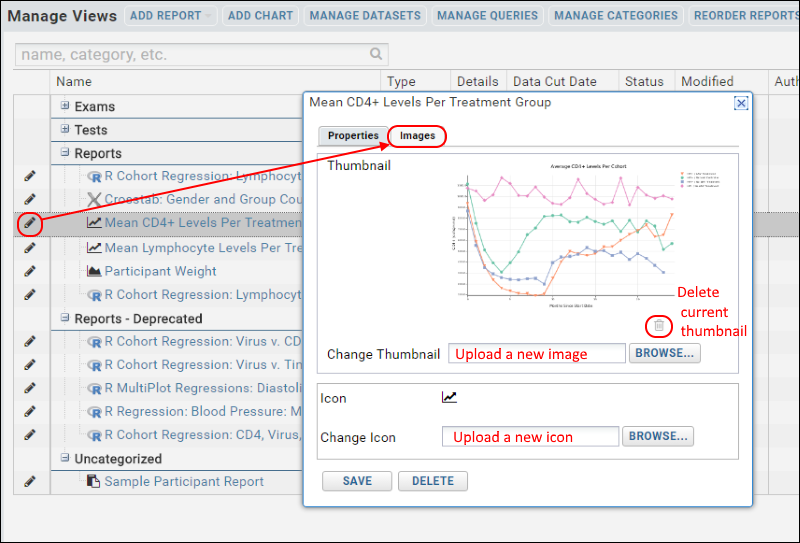
Task: Click line chart icon beside Mean CD4+ Levels report
Action: coord(94,223)
